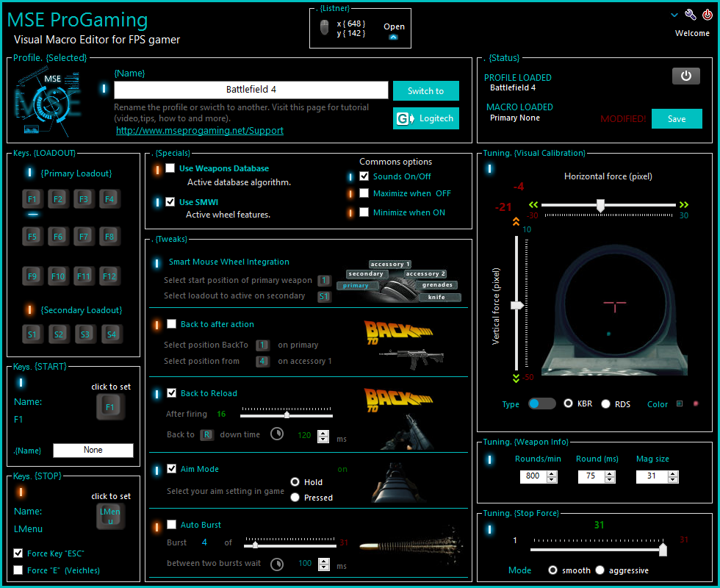Pick the F6 loadout key
Image resolution: width=720 pixels, height=588 pixels.
coord(58,237)
